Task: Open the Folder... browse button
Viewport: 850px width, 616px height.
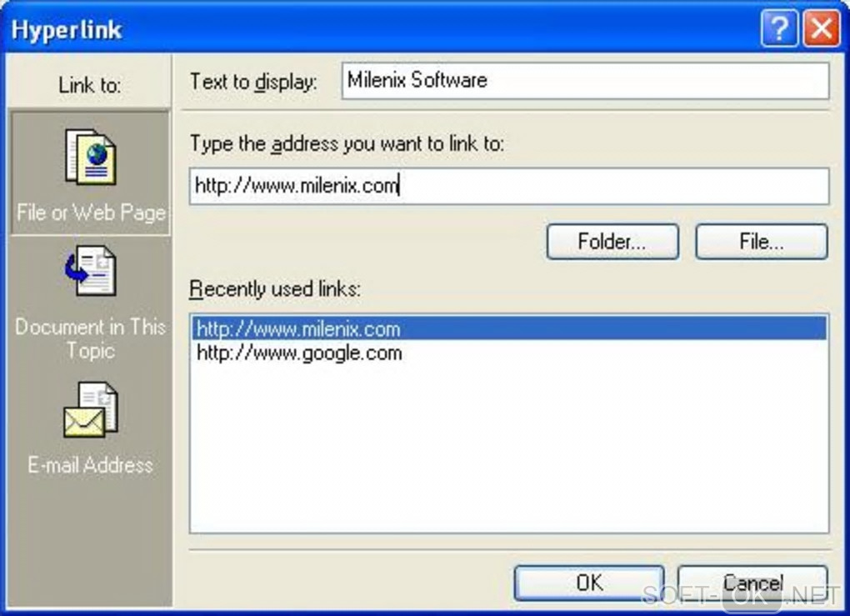Action: [x=612, y=241]
